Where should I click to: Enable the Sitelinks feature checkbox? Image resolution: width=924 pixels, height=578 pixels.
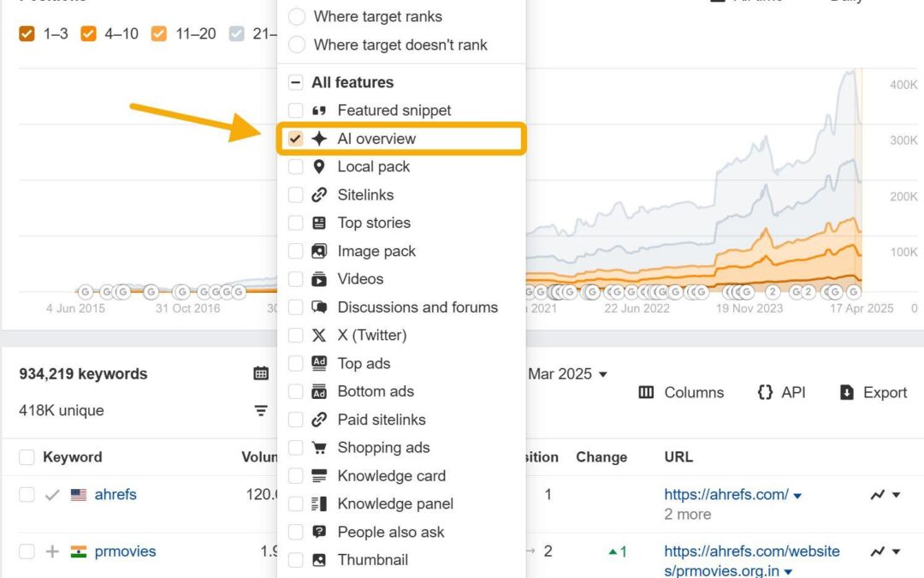point(295,194)
